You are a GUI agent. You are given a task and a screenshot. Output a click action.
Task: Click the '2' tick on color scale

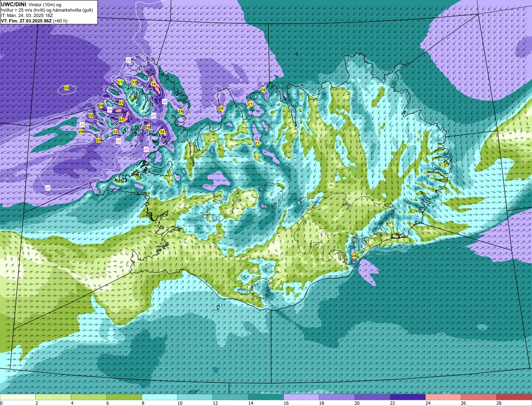[37, 403]
